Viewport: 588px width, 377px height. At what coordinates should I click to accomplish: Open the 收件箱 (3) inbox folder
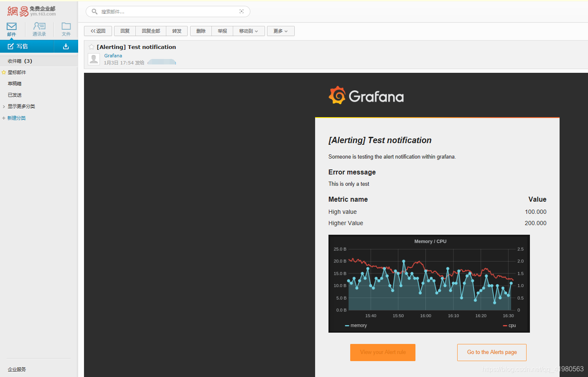pos(39,61)
